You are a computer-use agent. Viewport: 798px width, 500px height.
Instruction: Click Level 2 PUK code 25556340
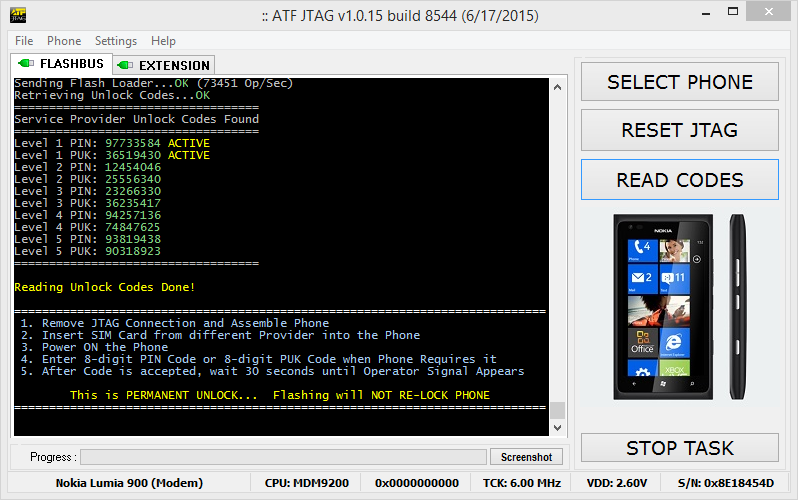click(133, 179)
